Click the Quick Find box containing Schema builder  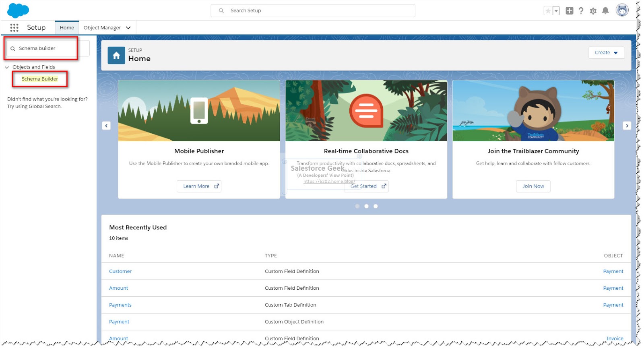(47, 48)
